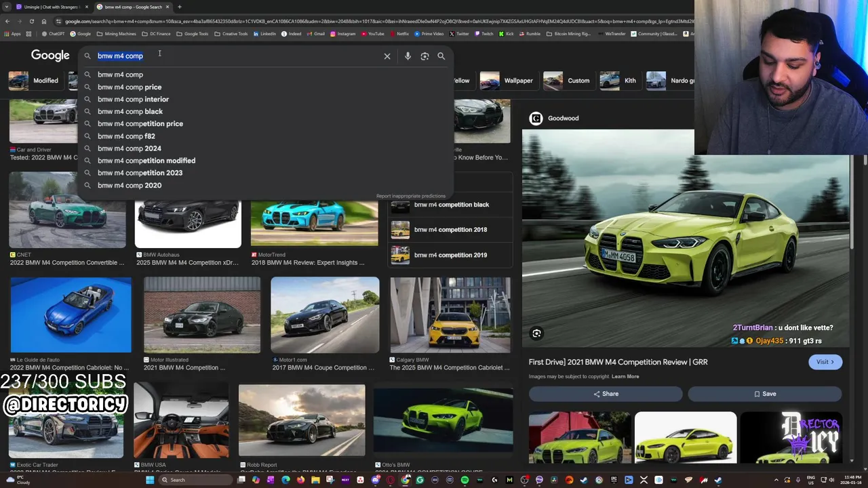Open the Twitch bookmark

(x=484, y=34)
